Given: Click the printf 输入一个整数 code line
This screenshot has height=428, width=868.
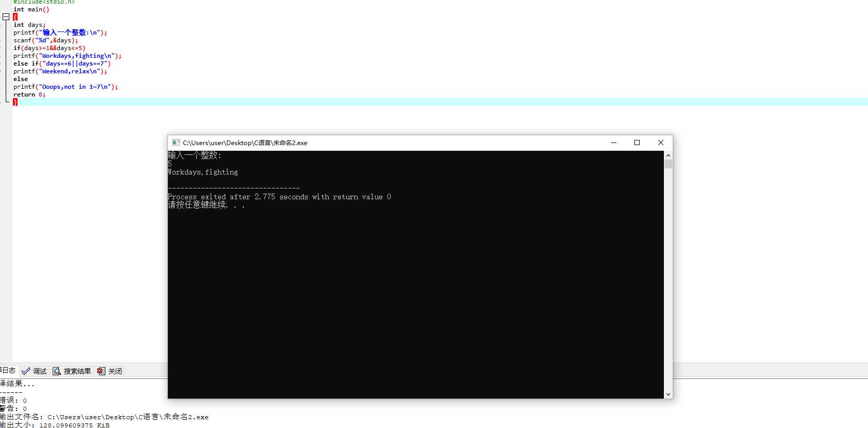Looking at the screenshot, I should point(60,33).
